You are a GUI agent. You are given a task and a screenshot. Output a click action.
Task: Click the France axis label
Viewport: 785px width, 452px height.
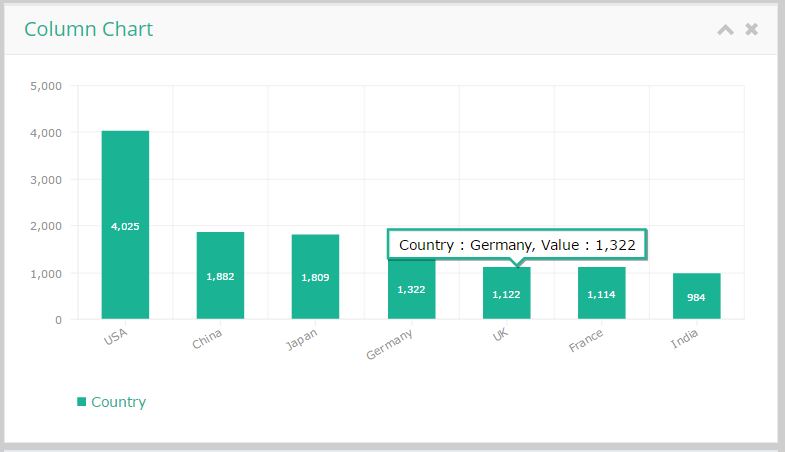pos(586,340)
